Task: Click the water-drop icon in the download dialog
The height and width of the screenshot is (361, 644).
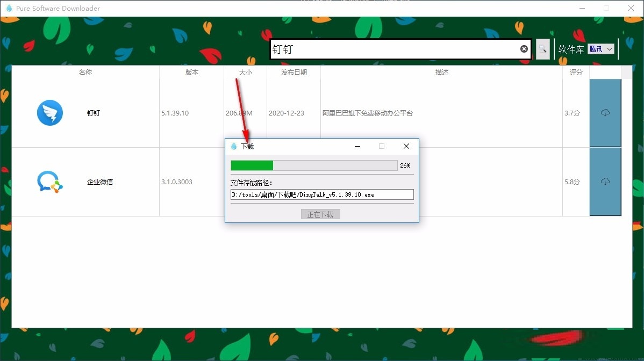Action: coord(234,146)
